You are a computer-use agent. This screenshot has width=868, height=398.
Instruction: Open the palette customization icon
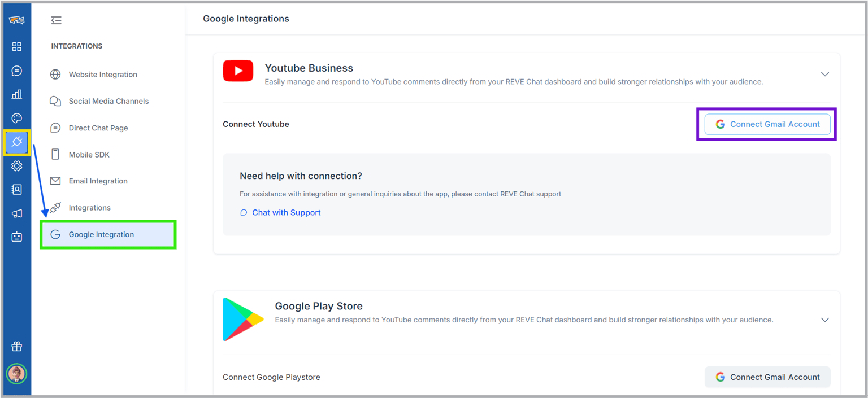point(16,118)
